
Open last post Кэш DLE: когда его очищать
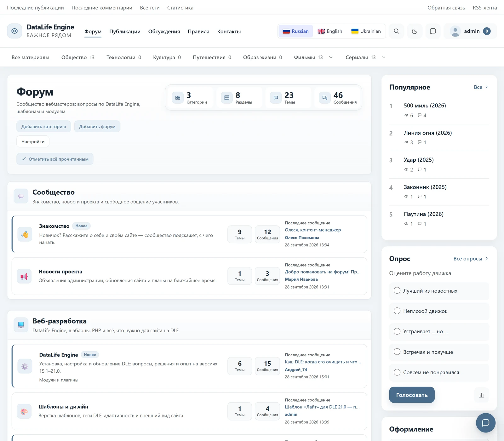[x=323, y=362]
